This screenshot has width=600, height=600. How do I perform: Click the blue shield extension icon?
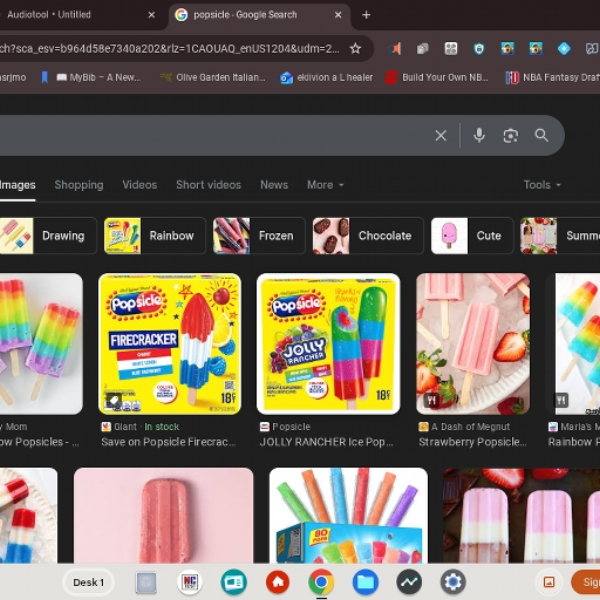click(x=479, y=49)
